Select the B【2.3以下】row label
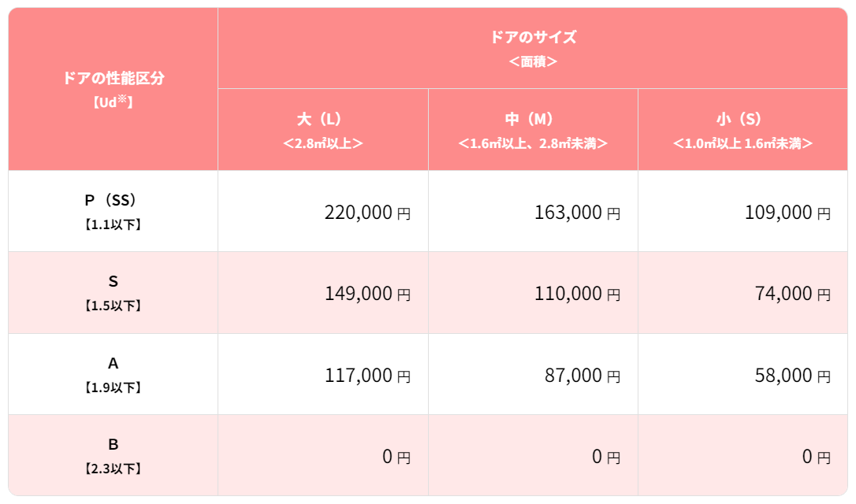The image size is (856, 504). 113,455
